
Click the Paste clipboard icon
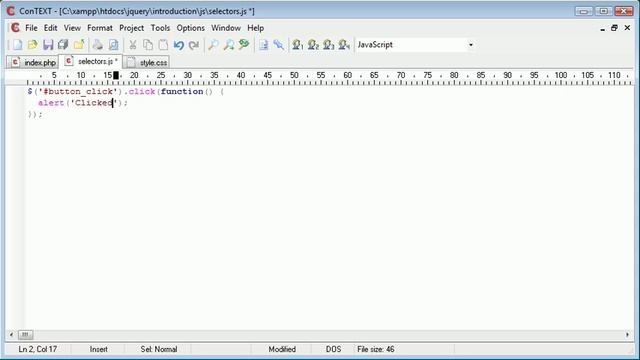pos(163,45)
